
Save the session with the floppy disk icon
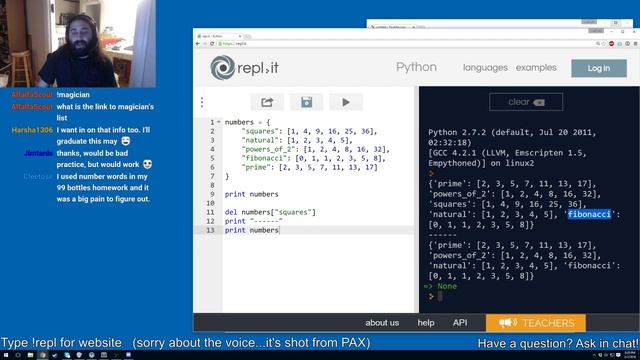click(307, 102)
